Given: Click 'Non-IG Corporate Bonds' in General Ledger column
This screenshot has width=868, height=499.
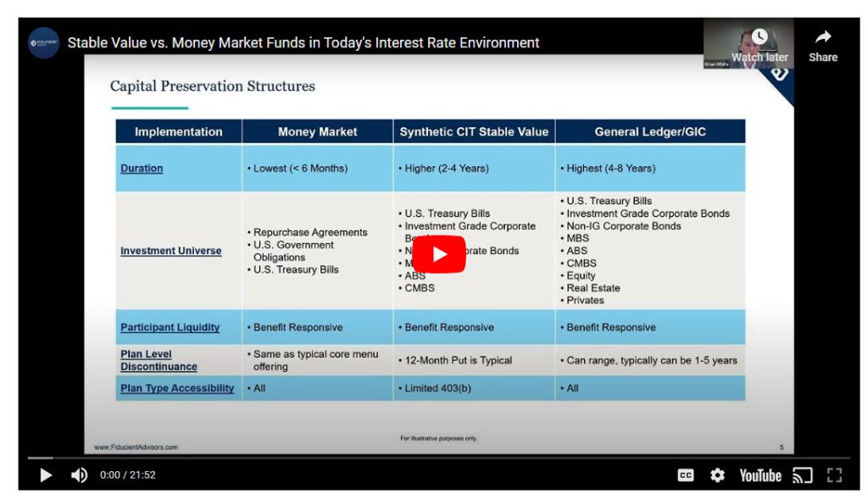Looking at the screenshot, I should click(624, 226).
